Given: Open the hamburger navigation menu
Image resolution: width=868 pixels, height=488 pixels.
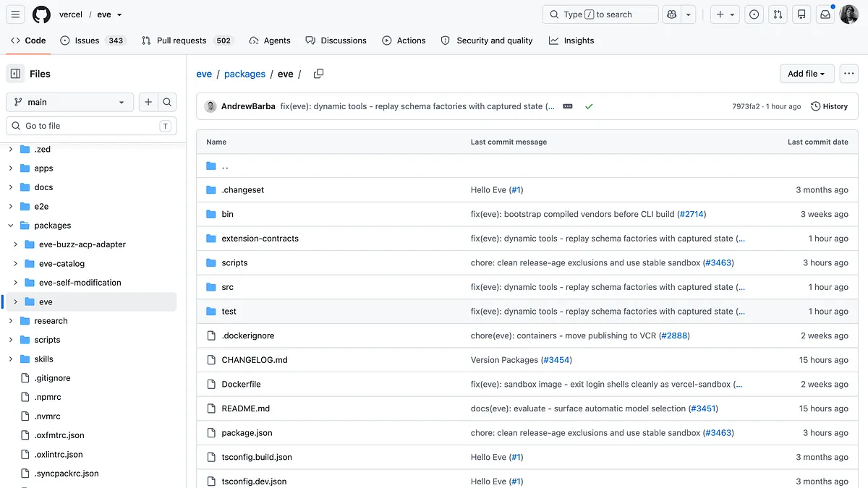Looking at the screenshot, I should [x=15, y=14].
